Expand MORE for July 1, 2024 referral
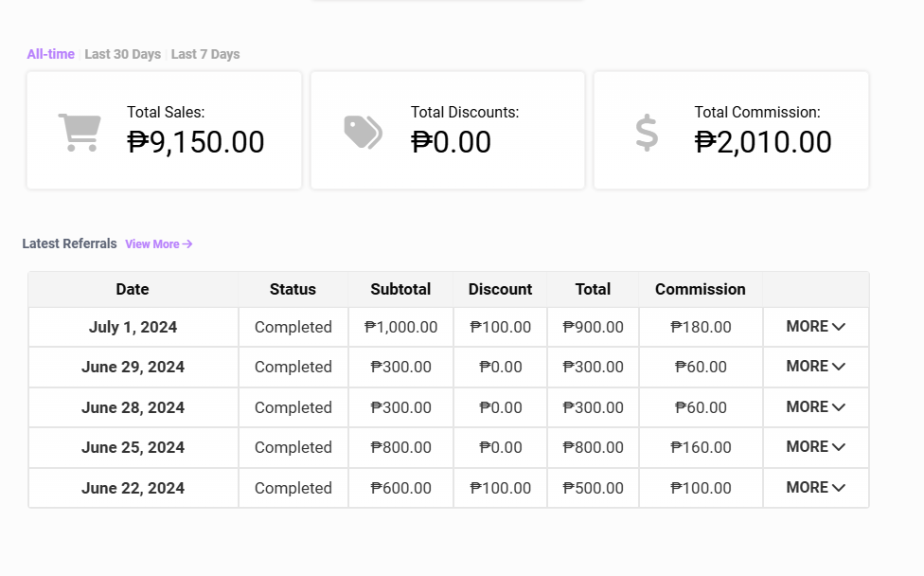The image size is (924, 576). coord(815,327)
